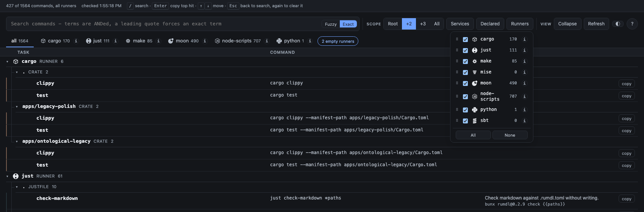The image size is (644, 212).
Task: Open info icon beside make tab
Action: 158,41
